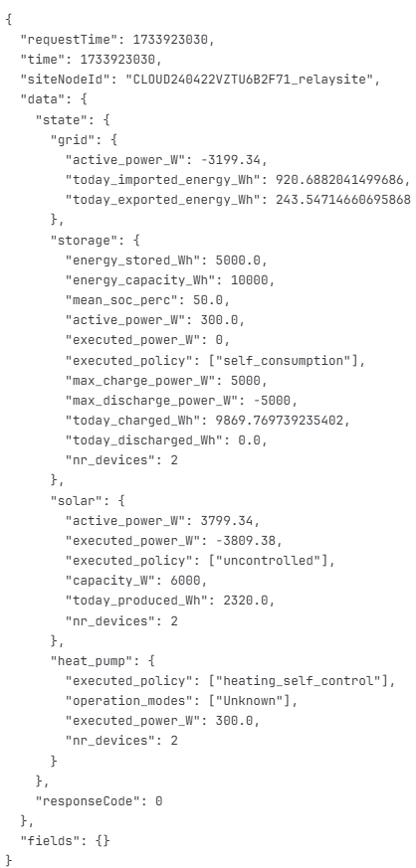Screen dimensions: 416x868
Task: Click the today_produced_Wh value 2320.0
Action: (x=245, y=601)
